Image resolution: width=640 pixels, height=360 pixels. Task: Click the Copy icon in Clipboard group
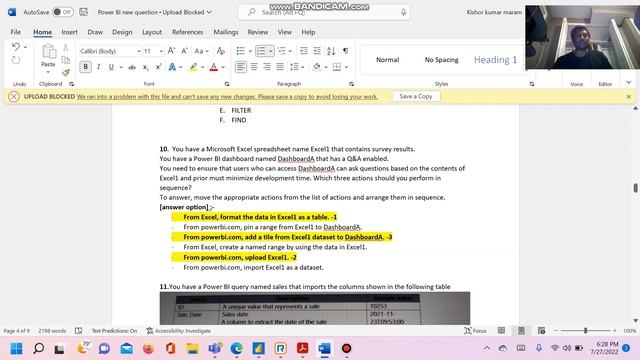click(65, 60)
